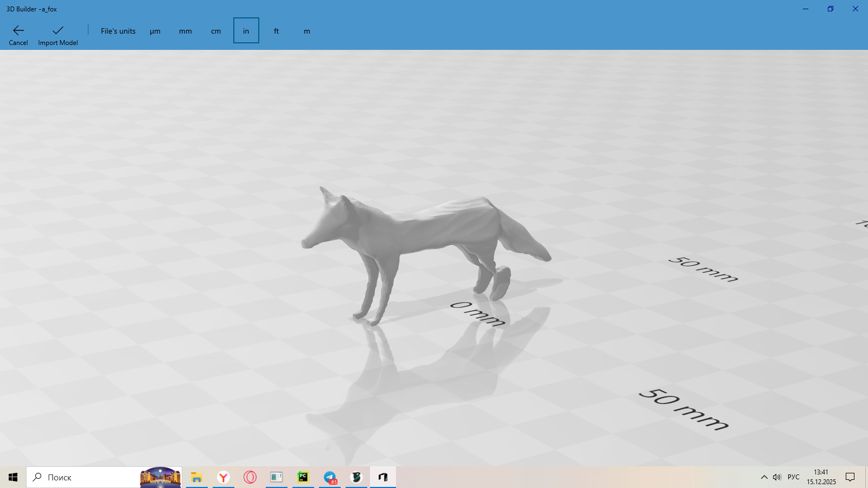Viewport: 868px width, 488px height.
Task: Choose mm as the import unit
Action: tap(186, 31)
